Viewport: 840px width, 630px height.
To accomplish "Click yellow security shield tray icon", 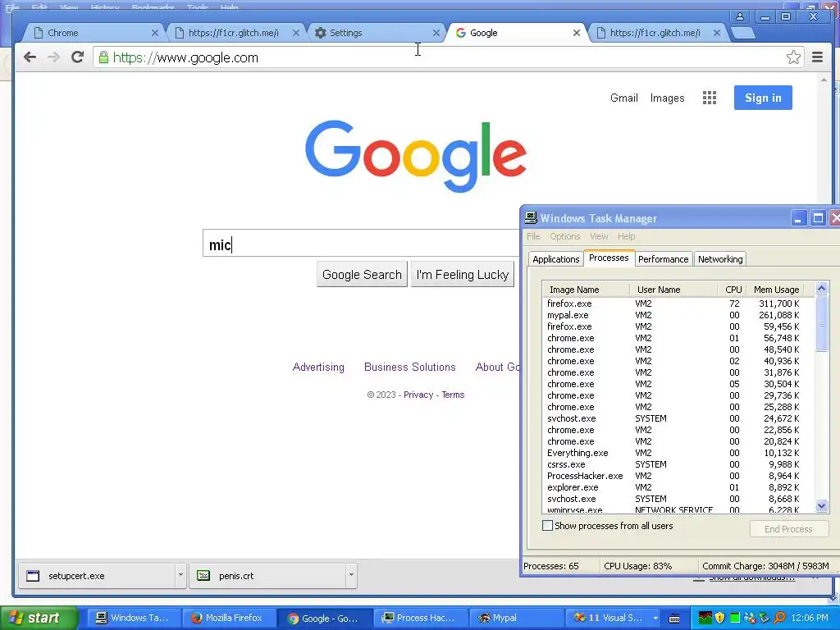I will point(719,618).
